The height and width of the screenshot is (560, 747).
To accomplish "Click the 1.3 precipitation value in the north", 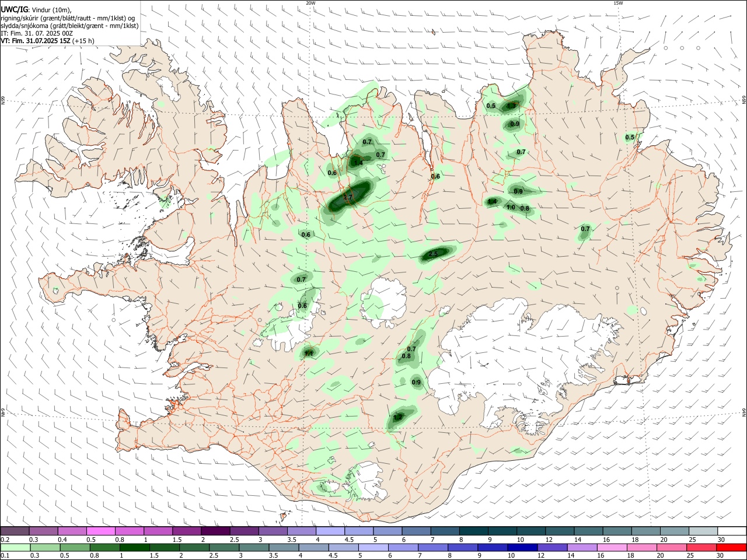I will click(512, 106).
